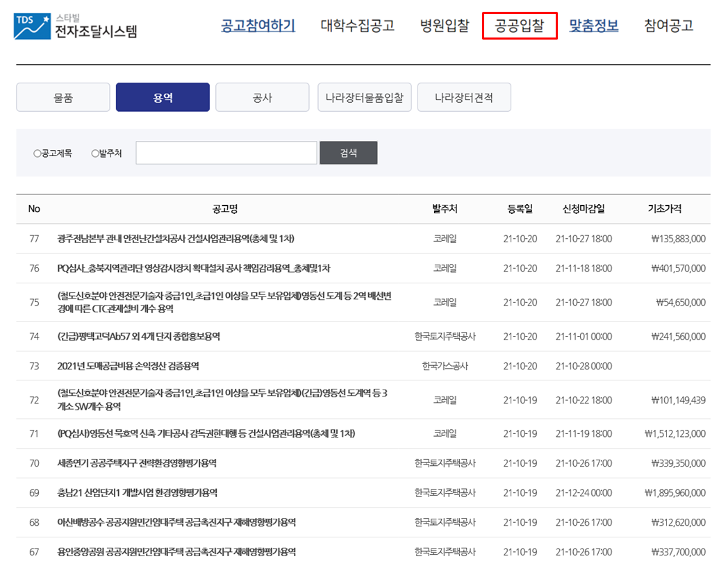Screen dimensions: 728x577
Task: Switch to the 나라장터견적 tab
Action: [464, 97]
